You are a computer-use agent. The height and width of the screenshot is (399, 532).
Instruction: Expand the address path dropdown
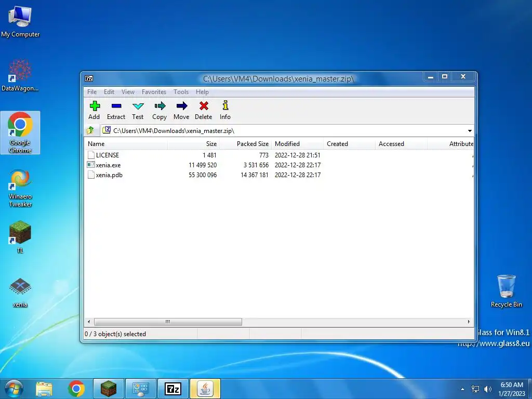(470, 130)
